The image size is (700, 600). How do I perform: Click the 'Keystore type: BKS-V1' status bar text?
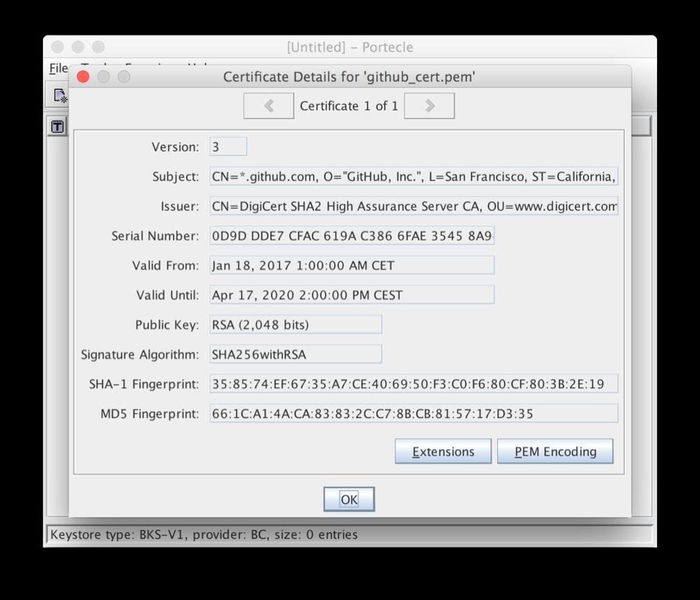(204, 535)
